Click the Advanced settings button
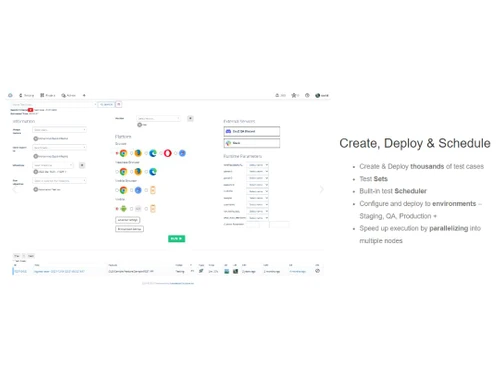Screen dimensions: 500x375 (128, 220)
